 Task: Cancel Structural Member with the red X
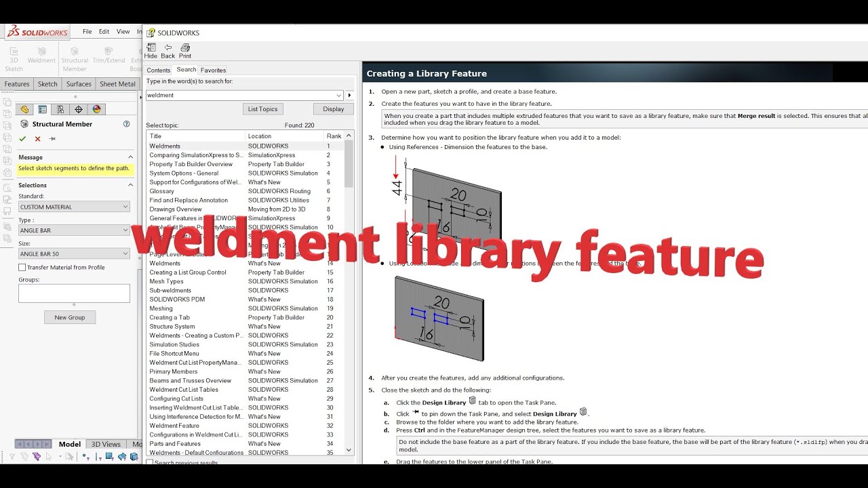coord(37,139)
